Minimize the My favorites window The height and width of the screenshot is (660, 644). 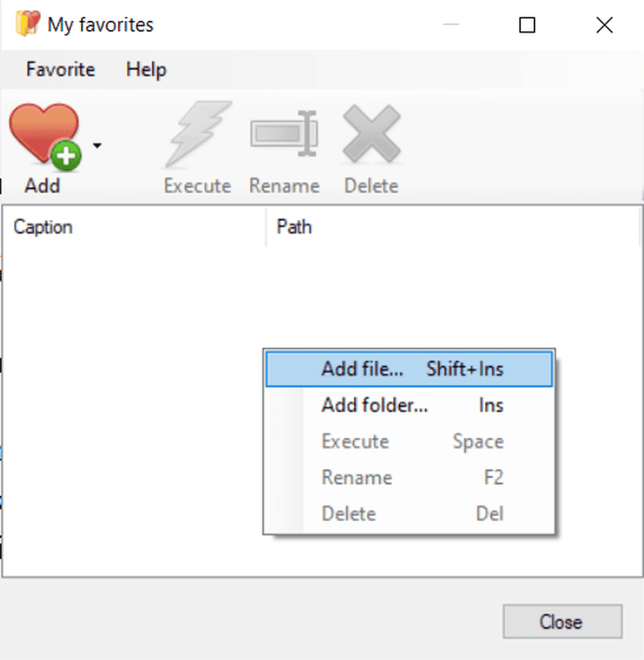451,25
